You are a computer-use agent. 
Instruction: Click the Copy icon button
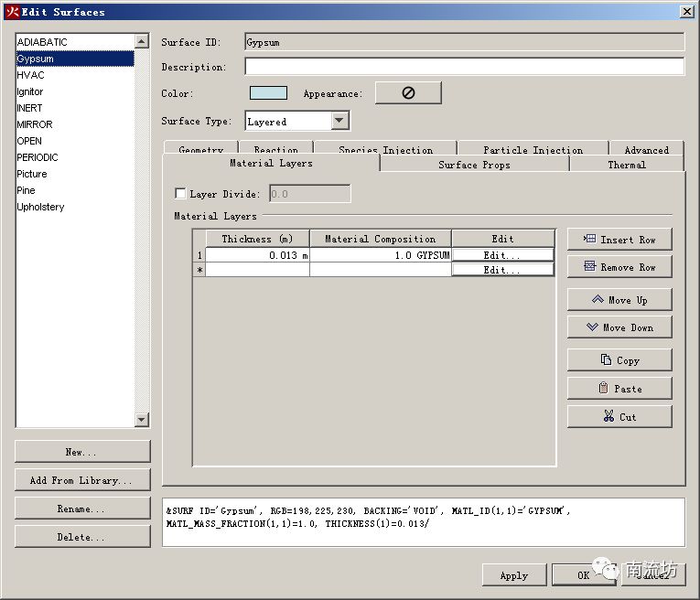click(619, 360)
